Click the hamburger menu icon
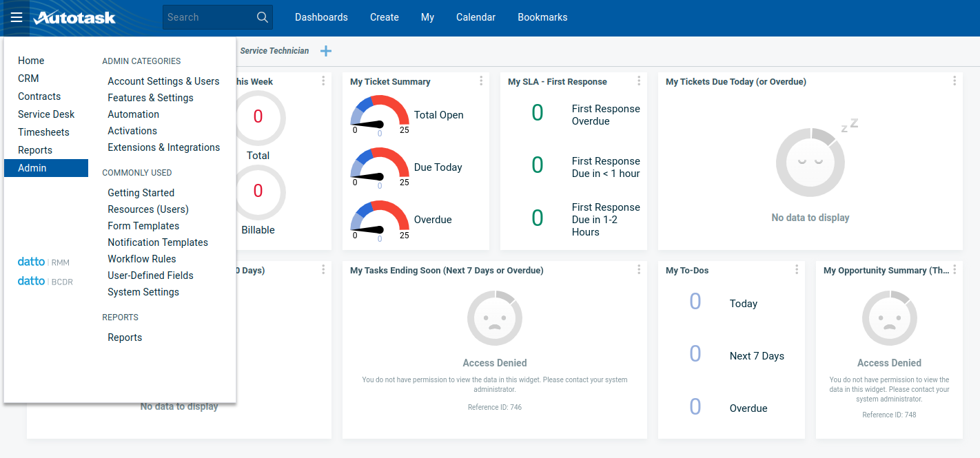980x458 pixels. tap(17, 17)
